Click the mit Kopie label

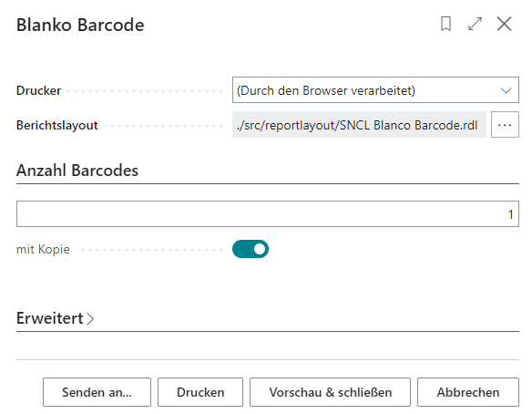[x=43, y=250]
